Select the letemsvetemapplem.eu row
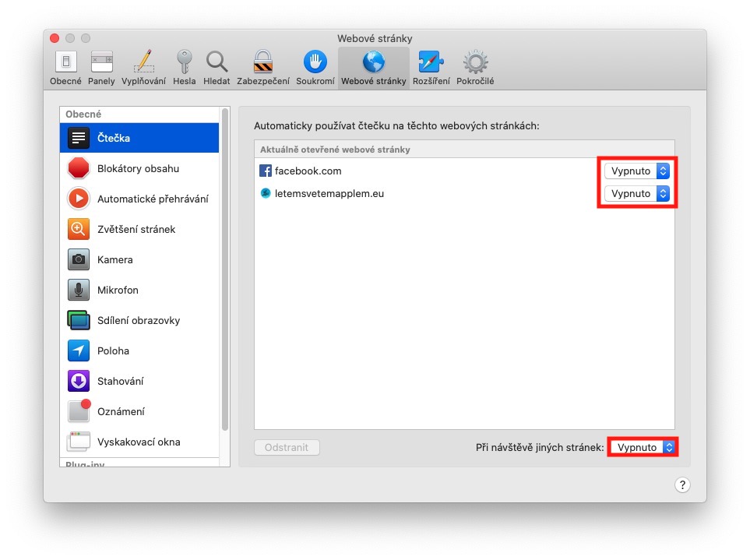Screen dimensions: 750x560 tap(464, 194)
